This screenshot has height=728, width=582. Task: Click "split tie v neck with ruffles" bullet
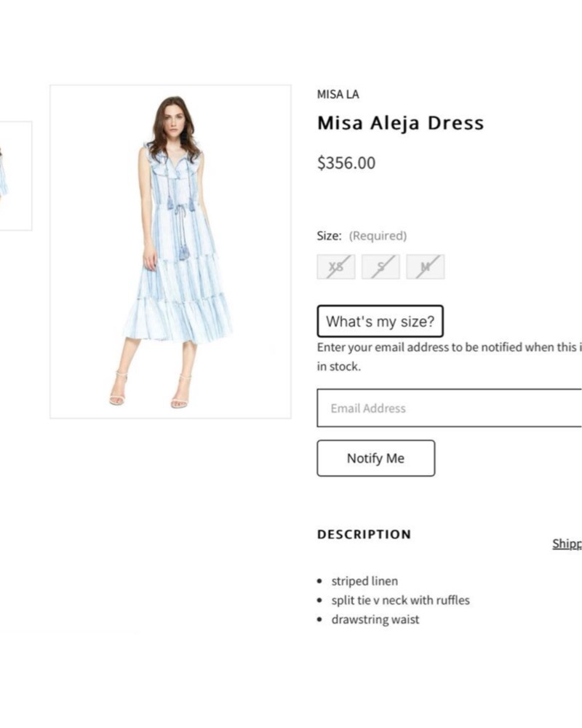pos(401,601)
